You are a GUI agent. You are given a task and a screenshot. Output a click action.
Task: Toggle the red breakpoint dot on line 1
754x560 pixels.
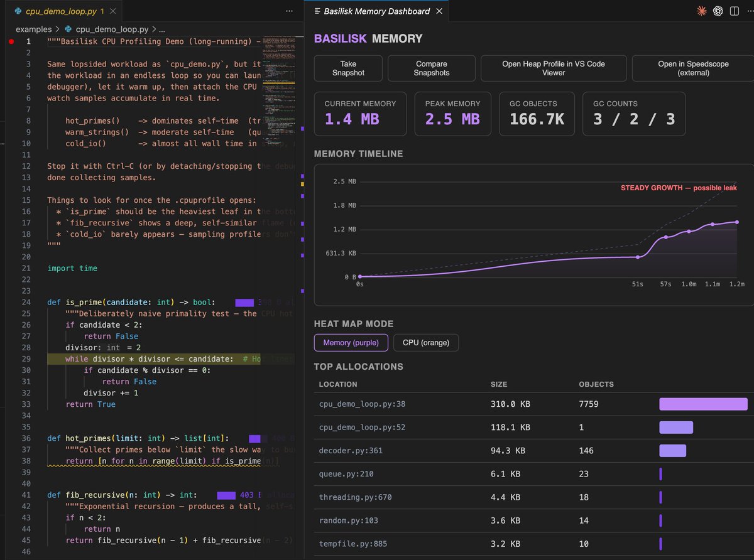(11, 41)
